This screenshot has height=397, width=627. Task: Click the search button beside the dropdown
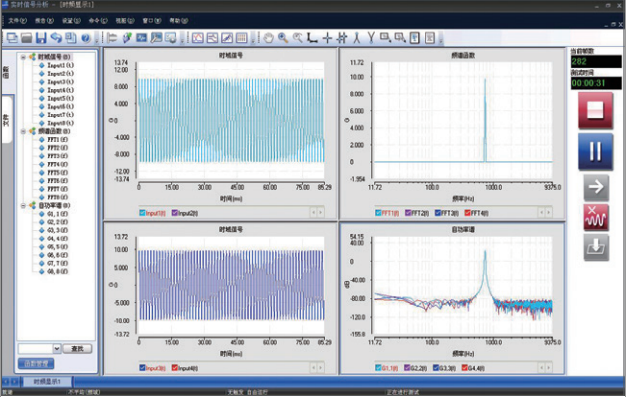77,349
